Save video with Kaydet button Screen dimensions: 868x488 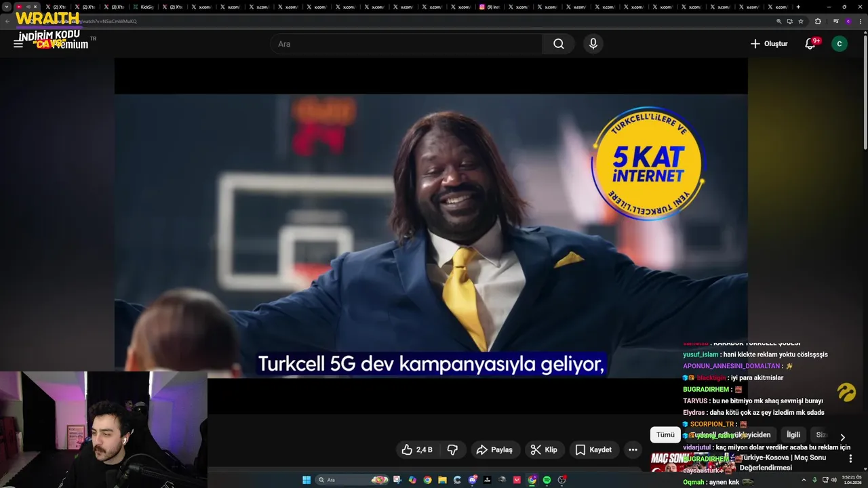(593, 449)
